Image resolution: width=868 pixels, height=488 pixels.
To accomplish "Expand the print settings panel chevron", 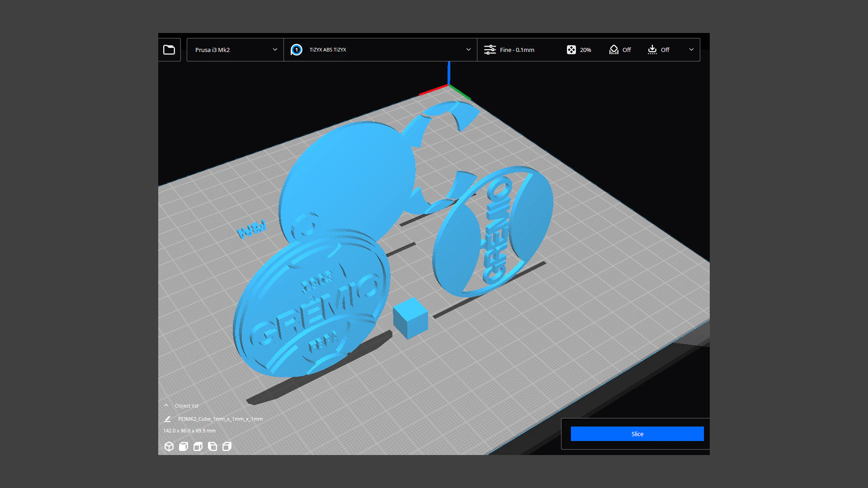I will (x=691, y=50).
